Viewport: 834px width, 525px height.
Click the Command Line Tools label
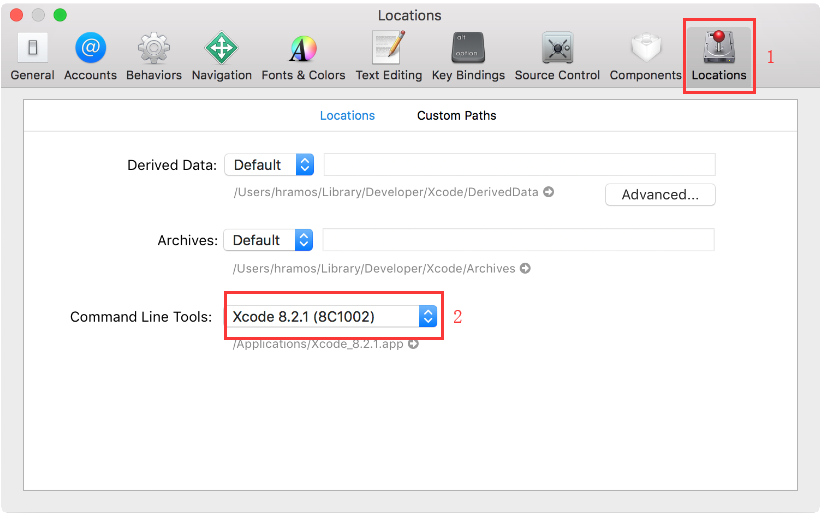coord(141,317)
